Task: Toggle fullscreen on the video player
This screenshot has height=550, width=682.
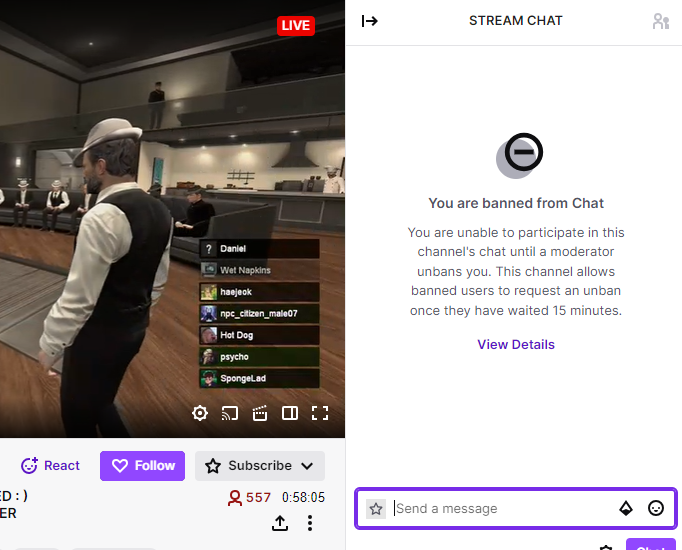Action: pyautogui.click(x=320, y=413)
